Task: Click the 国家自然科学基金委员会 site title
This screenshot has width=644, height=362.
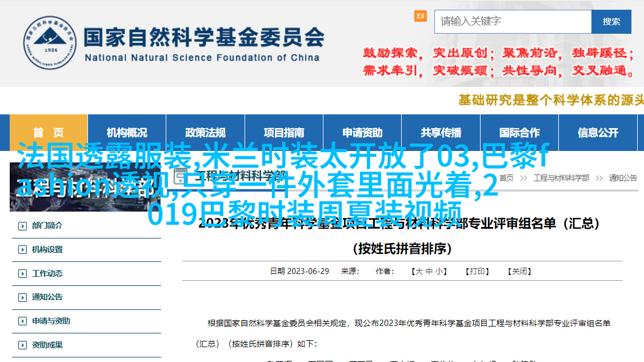Action: coord(204,37)
